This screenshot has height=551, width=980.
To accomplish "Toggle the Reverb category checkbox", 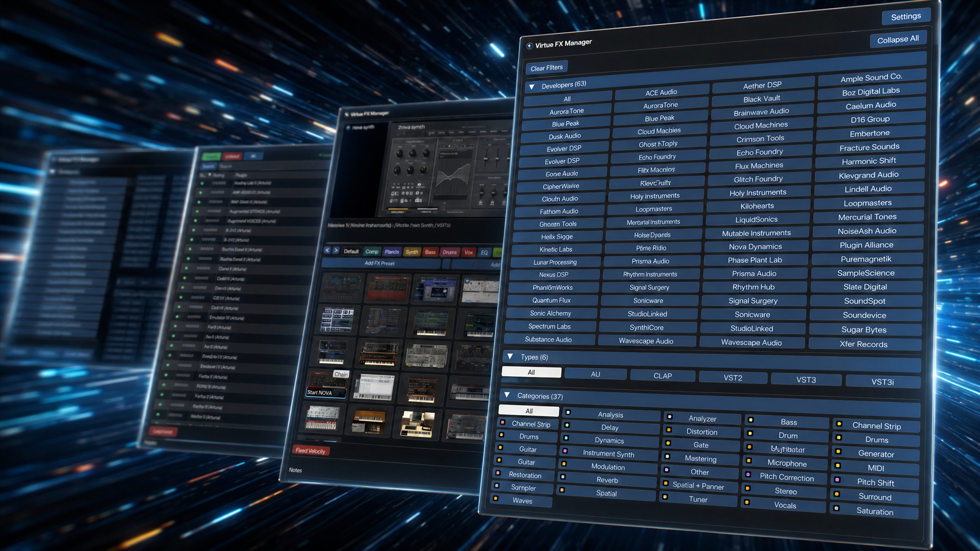I will [563, 476].
